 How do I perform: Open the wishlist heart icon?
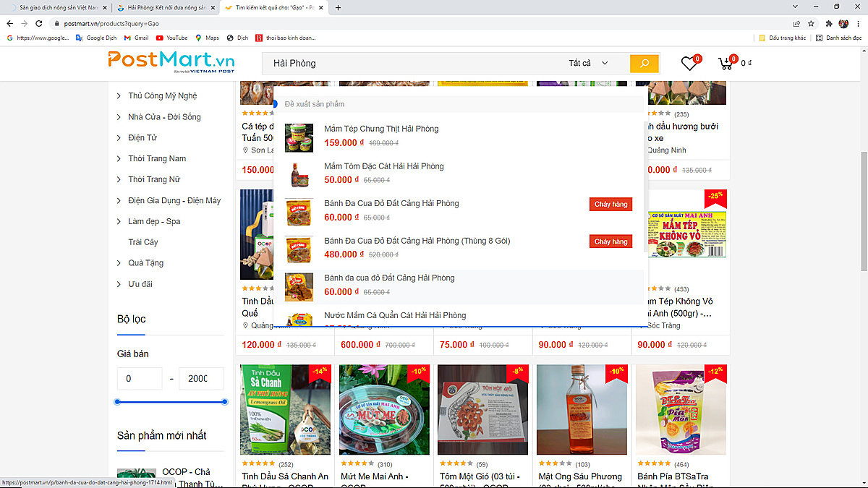(688, 63)
